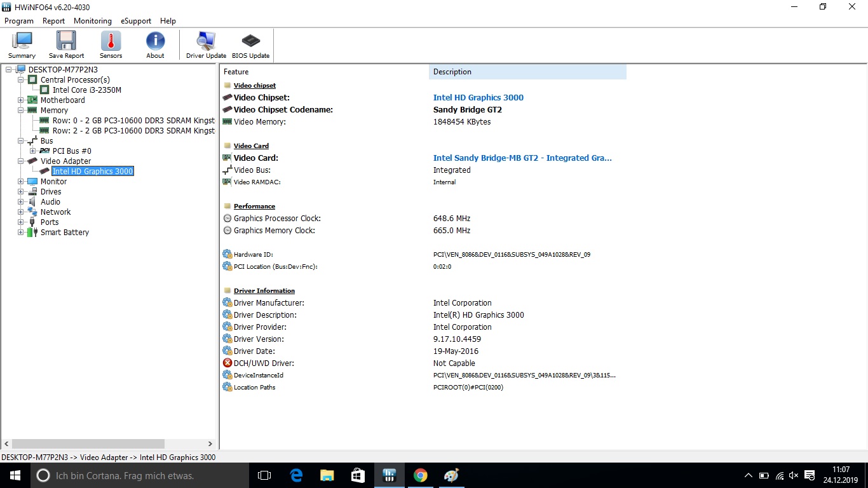
Task: Select Intel Core i3-2350M in tree
Action: [x=87, y=90]
